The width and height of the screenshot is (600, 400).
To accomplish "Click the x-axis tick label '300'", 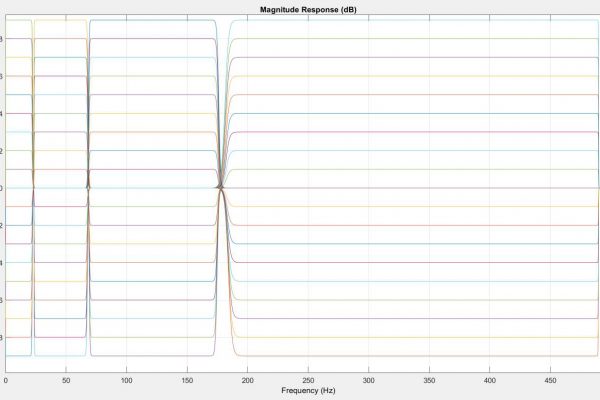I will pyautogui.click(x=368, y=380).
